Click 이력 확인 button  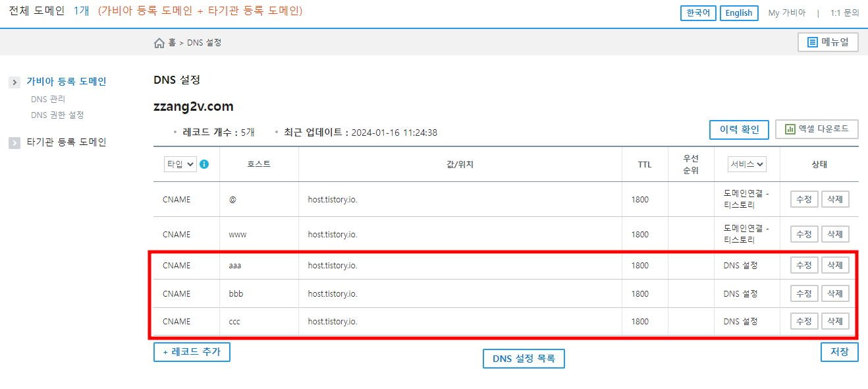740,130
